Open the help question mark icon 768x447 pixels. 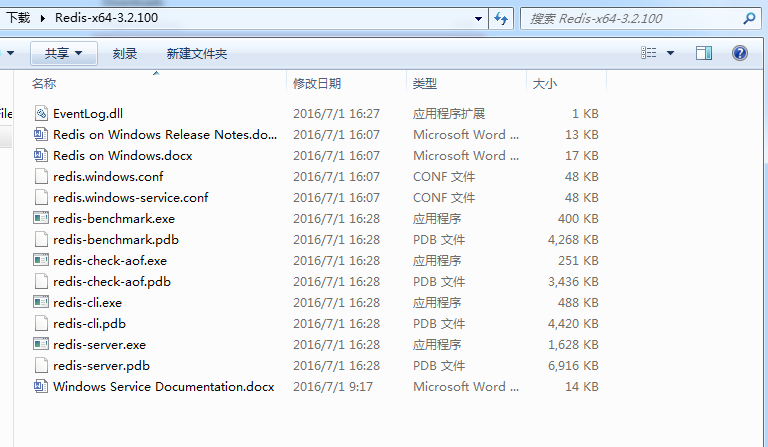pyautogui.click(x=740, y=53)
